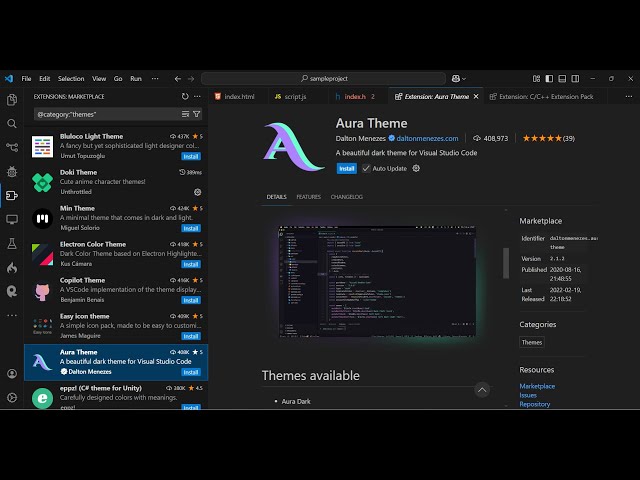Open Aura Theme manage gear dropdown
This screenshot has height=480, width=640.
(x=416, y=168)
